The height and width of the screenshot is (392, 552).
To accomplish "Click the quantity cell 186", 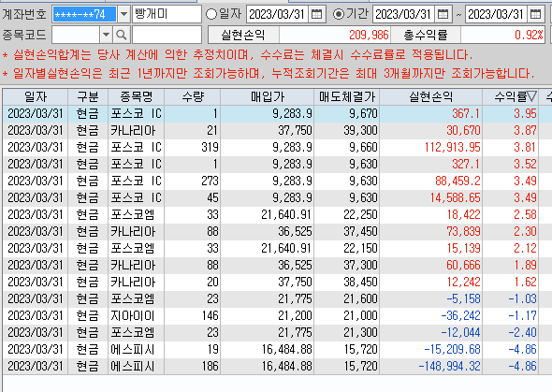I will 192,367.
